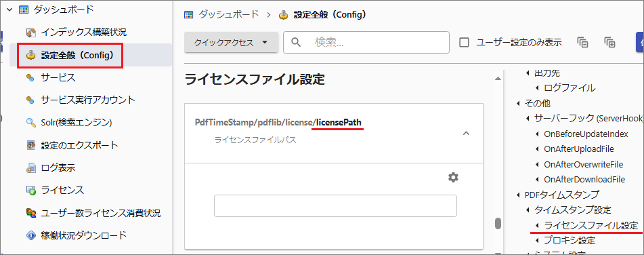Open サービス in sidebar
The width and height of the screenshot is (644, 255).
[x=58, y=77]
